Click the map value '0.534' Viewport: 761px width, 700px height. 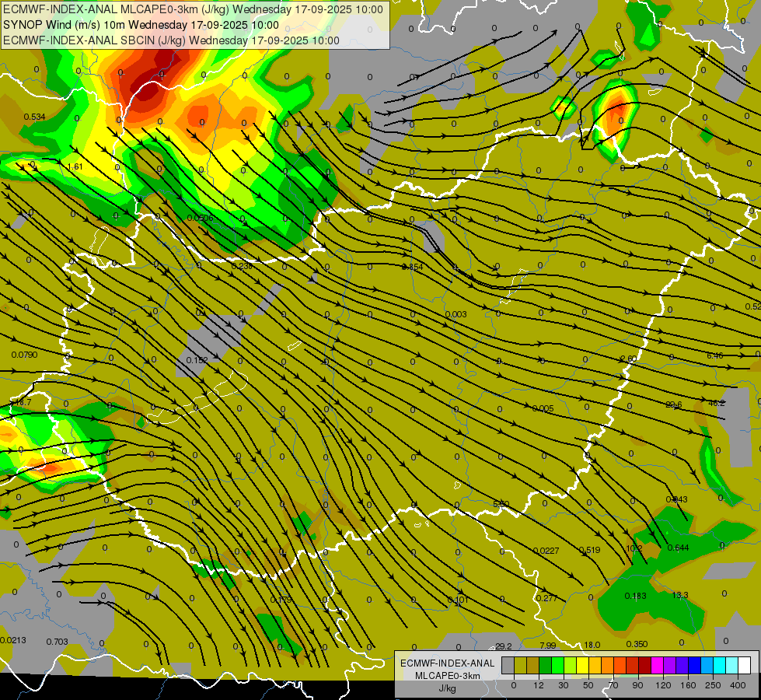click(34, 117)
